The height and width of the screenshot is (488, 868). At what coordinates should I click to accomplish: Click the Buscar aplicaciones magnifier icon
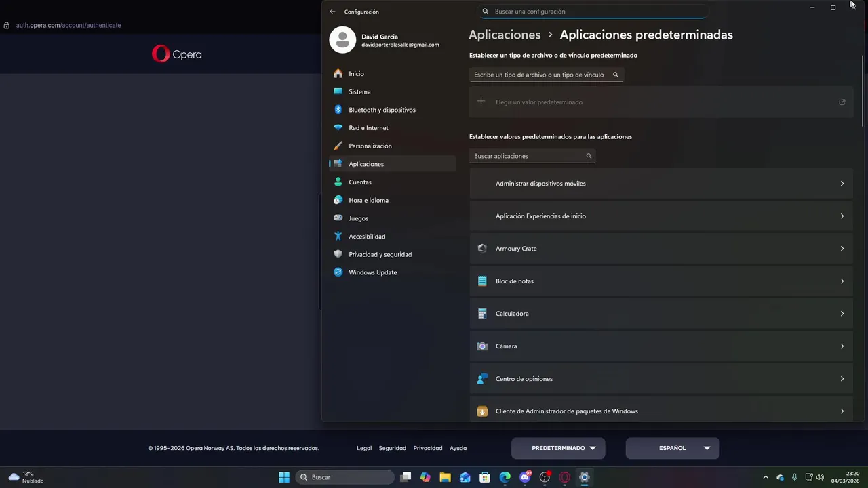pyautogui.click(x=589, y=156)
